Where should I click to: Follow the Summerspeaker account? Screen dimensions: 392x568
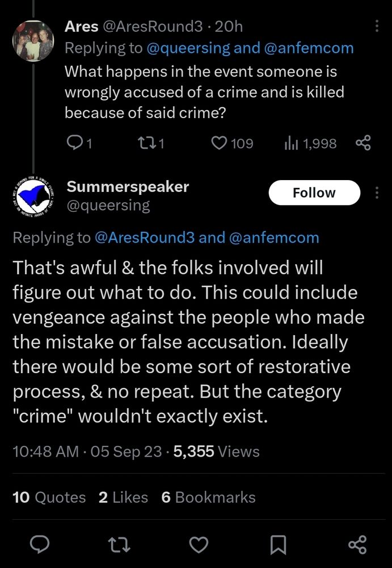pos(314,193)
